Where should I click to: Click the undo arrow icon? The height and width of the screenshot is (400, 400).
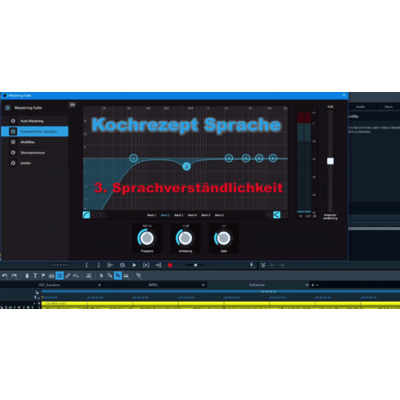[5, 276]
